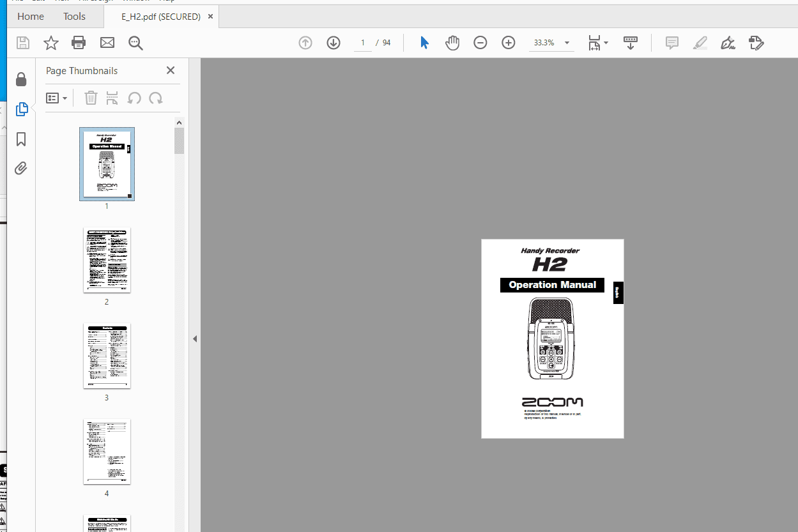
Task: Print the document using printer icon
Action: [x=79, y=43]
